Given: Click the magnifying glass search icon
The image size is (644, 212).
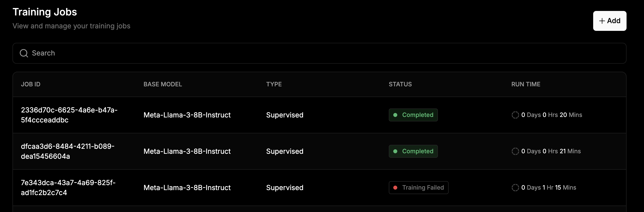Looking at the screenshot, I should click(x=24, y=53).
